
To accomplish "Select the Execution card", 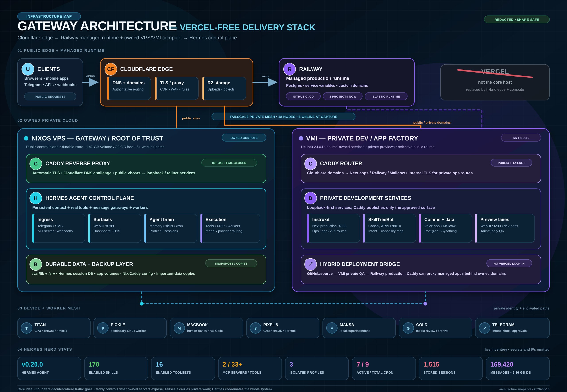I will tap(230, 228).
